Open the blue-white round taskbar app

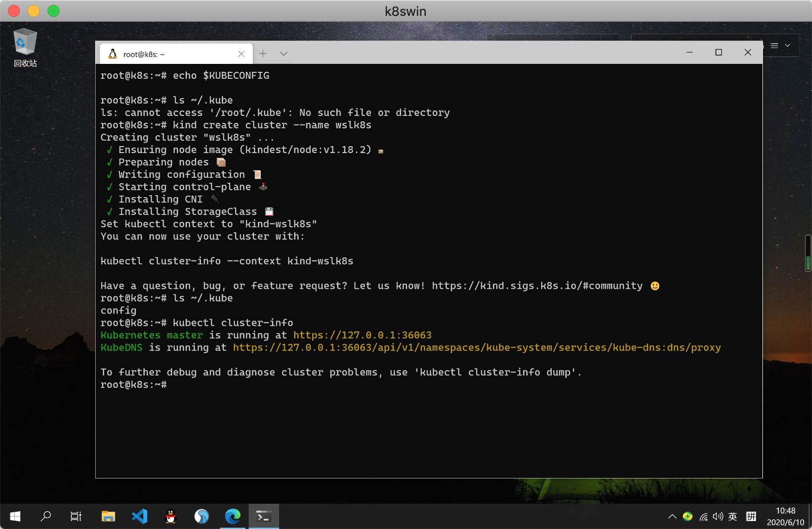(202, 517)
